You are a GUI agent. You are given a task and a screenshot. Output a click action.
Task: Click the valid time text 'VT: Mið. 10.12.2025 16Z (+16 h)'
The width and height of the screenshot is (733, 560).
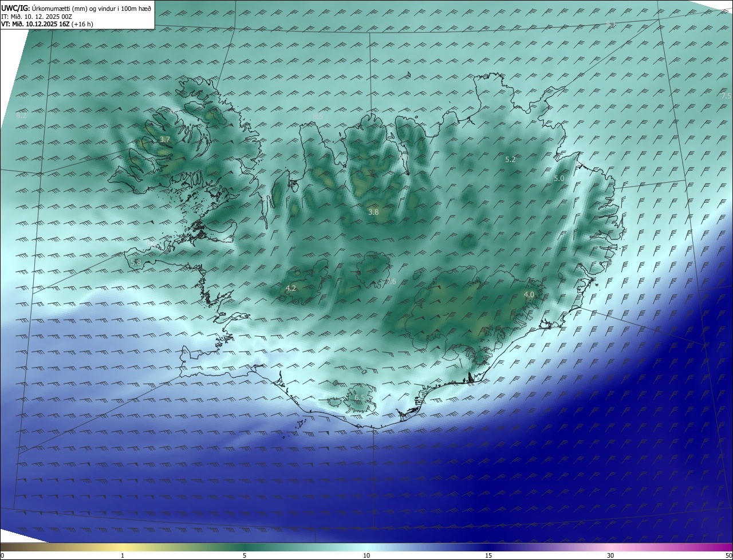[x=46, y=25]
